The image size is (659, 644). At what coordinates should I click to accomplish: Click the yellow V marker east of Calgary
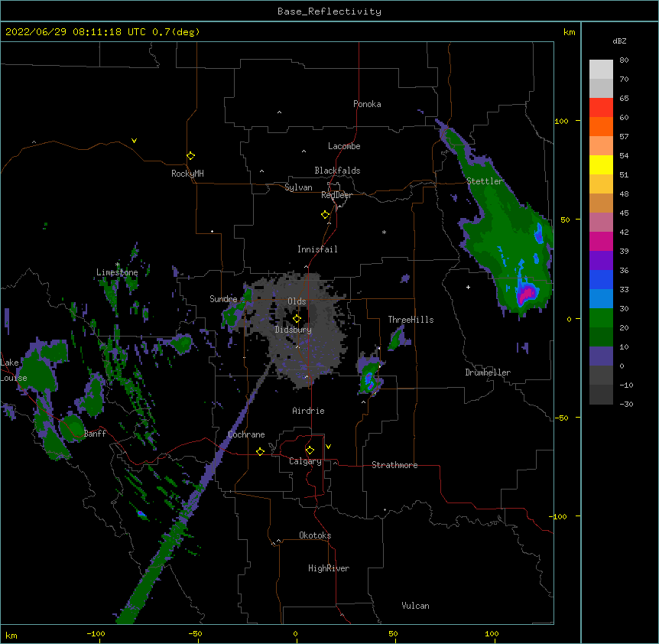coord(328,447)
